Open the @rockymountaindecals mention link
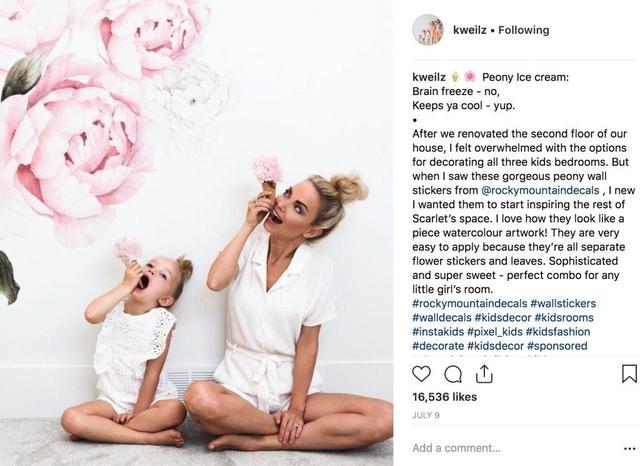The height and width of the screenshot is (466, 640). 540,191
